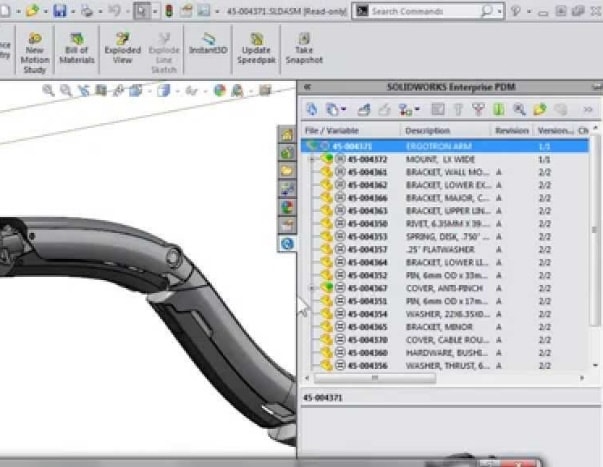This screenshot has height=467, width=603.
Task: Open dropdown next to the Select cursor tool
Action: tap(155, 11)
